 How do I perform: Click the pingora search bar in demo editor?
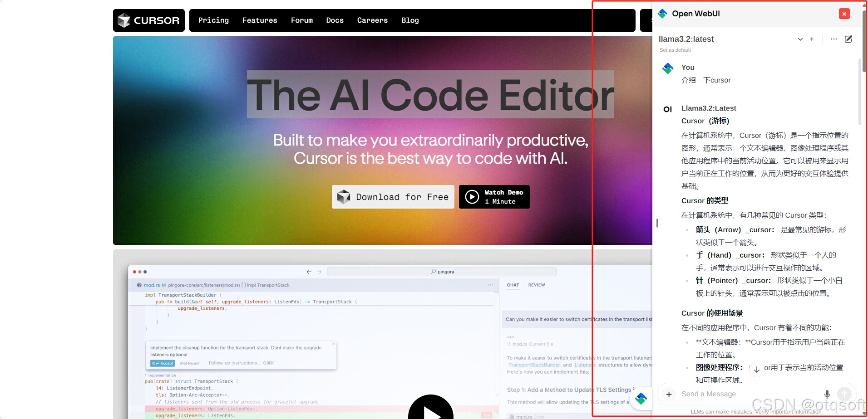pos(442,272)
